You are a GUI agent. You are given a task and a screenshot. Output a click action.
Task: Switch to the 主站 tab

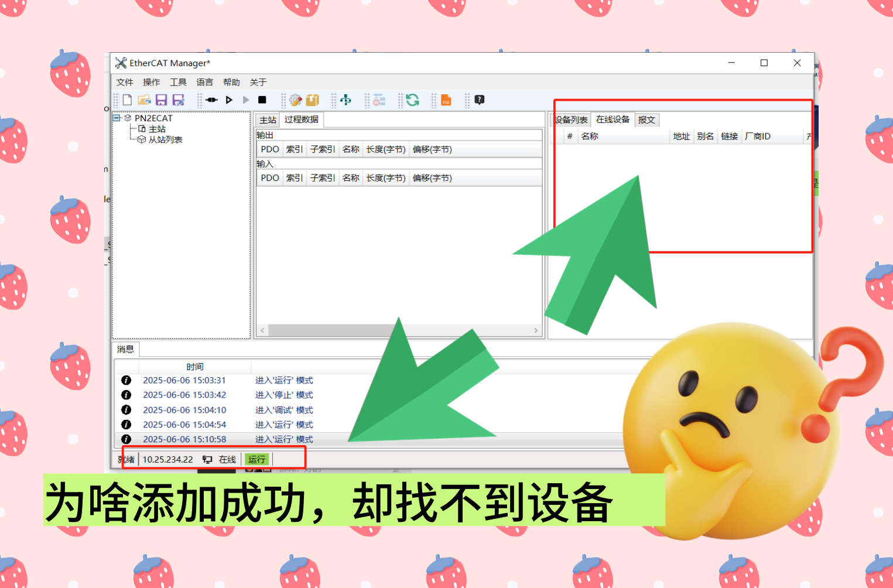(x=268, y=120)
